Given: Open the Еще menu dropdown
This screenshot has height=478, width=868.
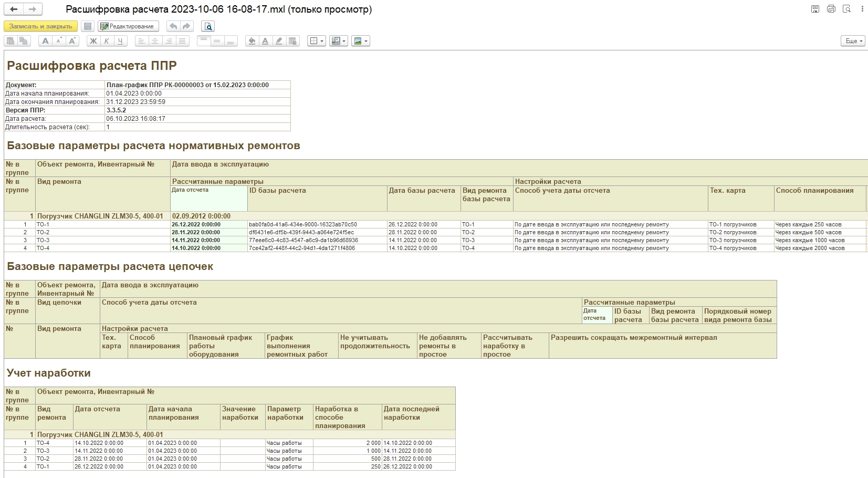Looking at the screenshot, I should (853, 41).
